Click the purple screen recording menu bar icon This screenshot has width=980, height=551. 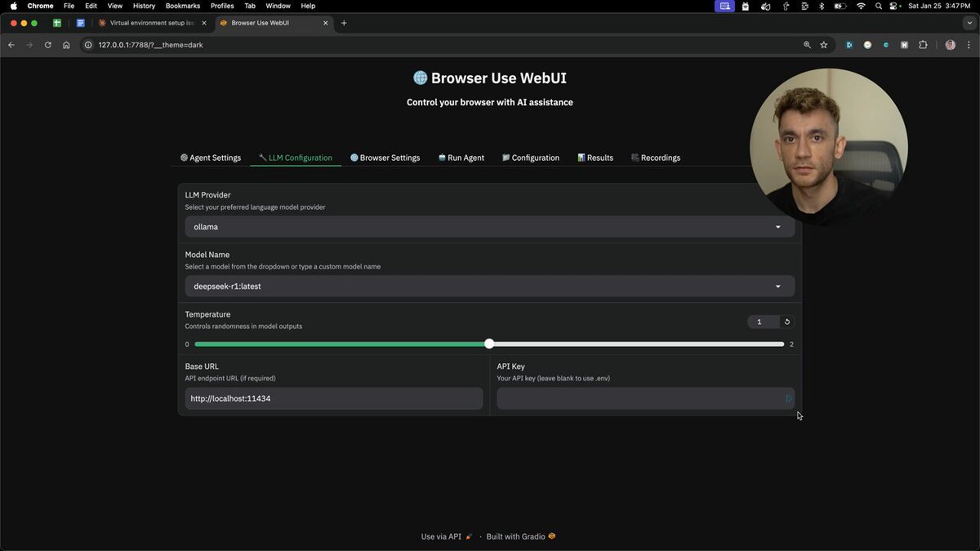(724, 6)
